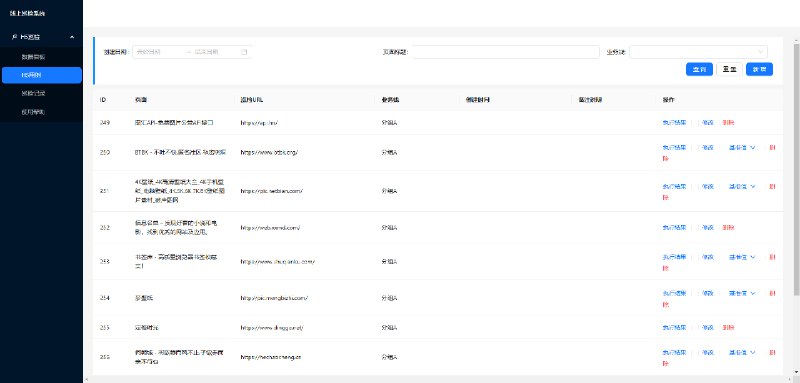
Task: Open 执行结果 link for row 255
Action: 674,327
